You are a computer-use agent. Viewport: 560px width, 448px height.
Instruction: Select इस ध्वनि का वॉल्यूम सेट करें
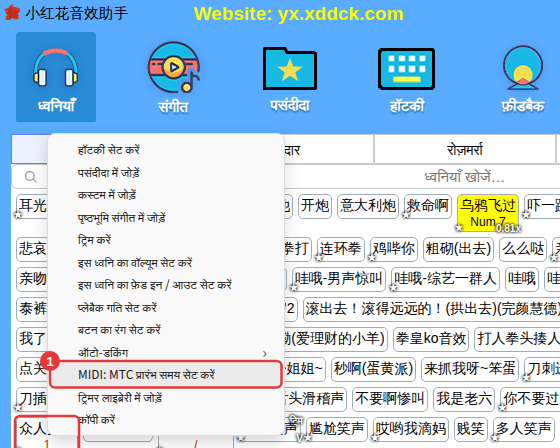(166, 263)
